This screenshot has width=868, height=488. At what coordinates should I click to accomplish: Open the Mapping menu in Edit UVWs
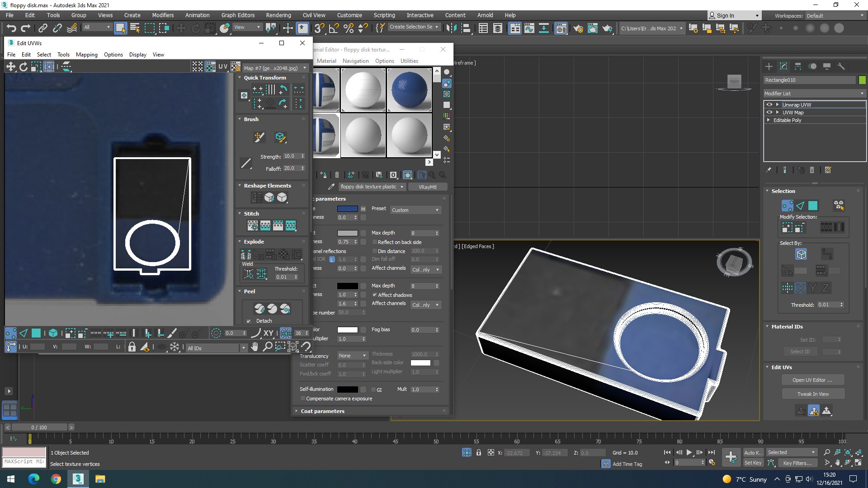click(86, 55)
